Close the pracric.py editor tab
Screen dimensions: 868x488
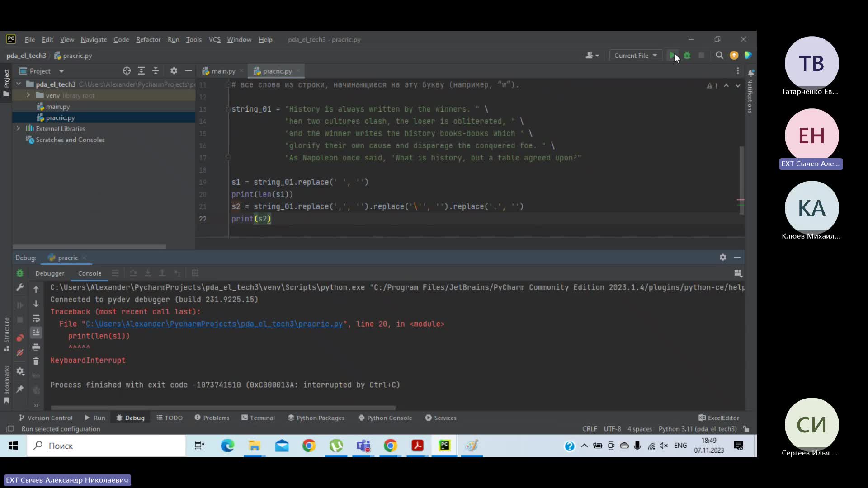tap(299, 71)
